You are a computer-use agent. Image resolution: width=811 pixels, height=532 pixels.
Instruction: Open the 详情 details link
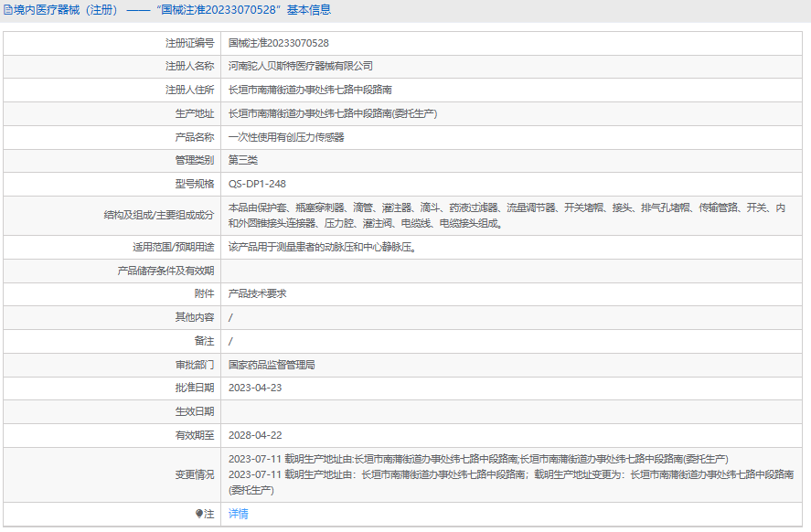(x=238, y=515)
